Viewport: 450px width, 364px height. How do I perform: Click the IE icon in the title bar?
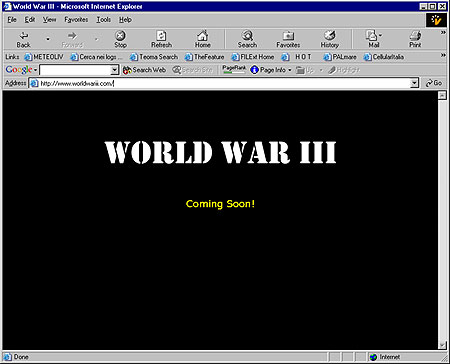7,6
